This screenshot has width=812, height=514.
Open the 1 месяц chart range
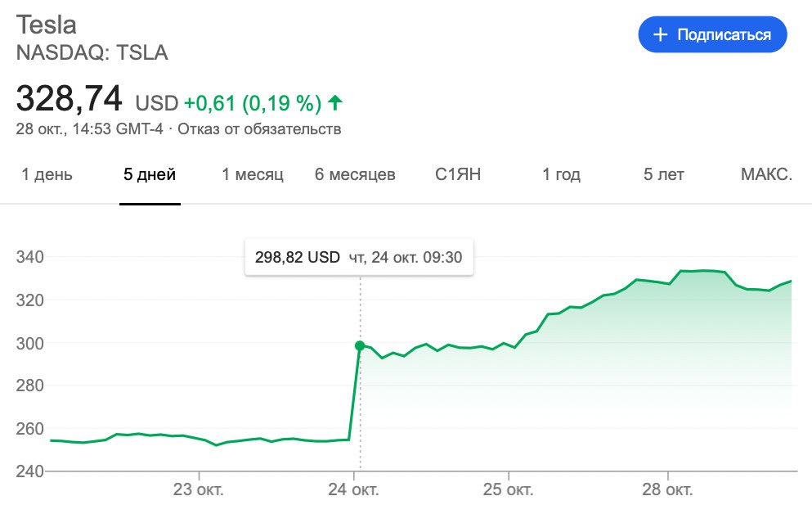[253, 174]
